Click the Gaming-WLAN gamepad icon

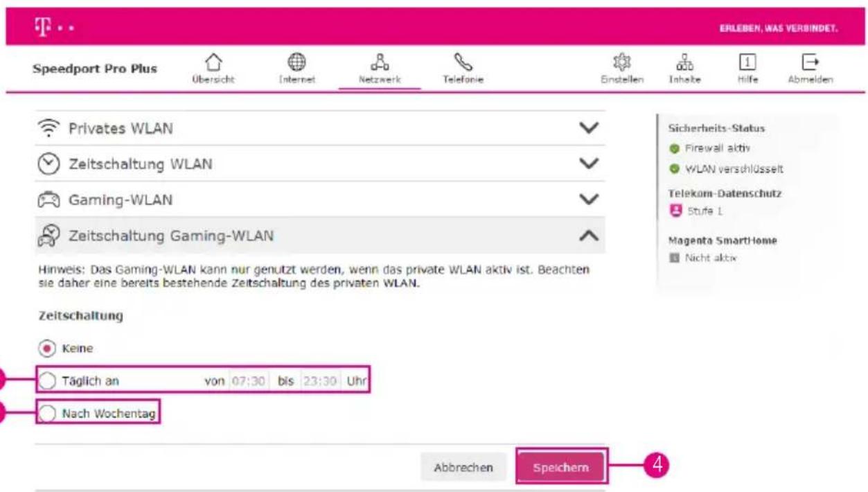(x=48, y=200)
